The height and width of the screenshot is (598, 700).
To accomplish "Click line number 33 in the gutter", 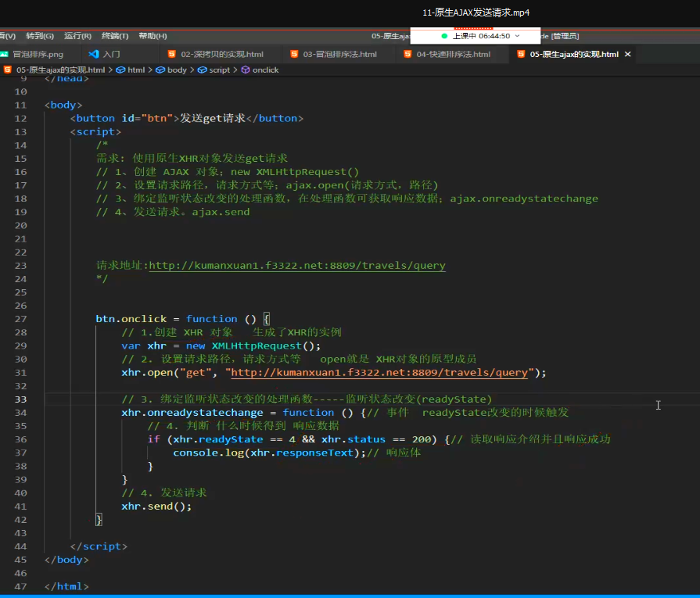I will click(x=20, y=399).
